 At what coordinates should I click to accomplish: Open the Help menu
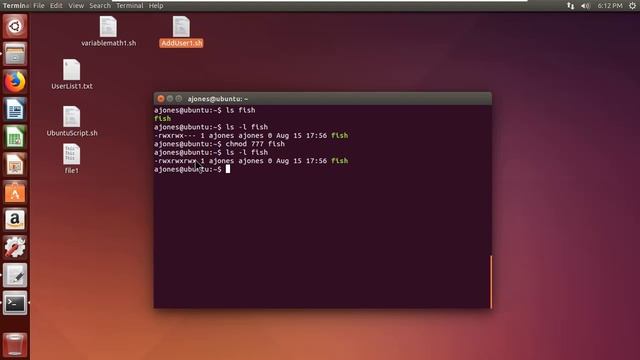[156, 6]
